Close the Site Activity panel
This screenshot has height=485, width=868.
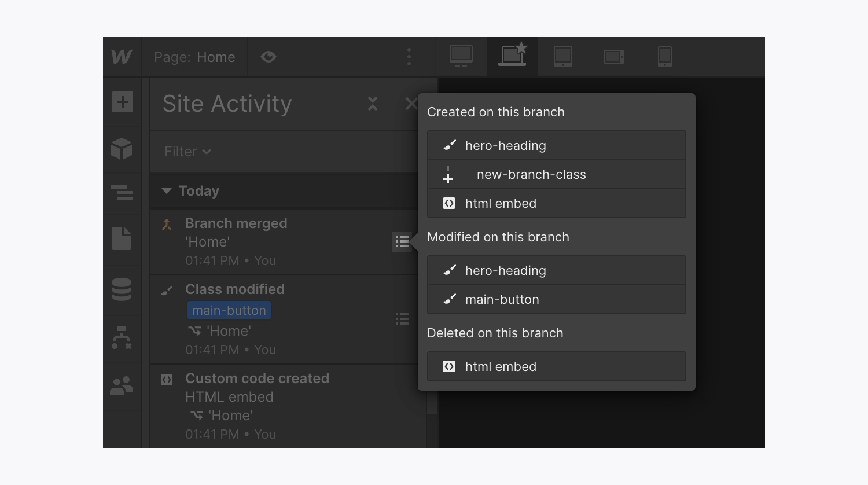[411, 104]
